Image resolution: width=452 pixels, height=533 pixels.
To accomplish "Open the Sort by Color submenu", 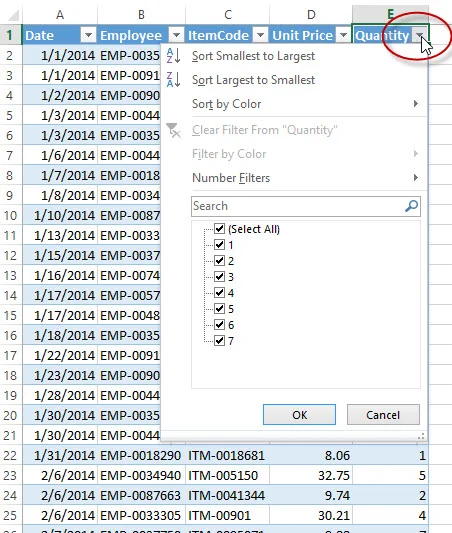I will 294,104.
